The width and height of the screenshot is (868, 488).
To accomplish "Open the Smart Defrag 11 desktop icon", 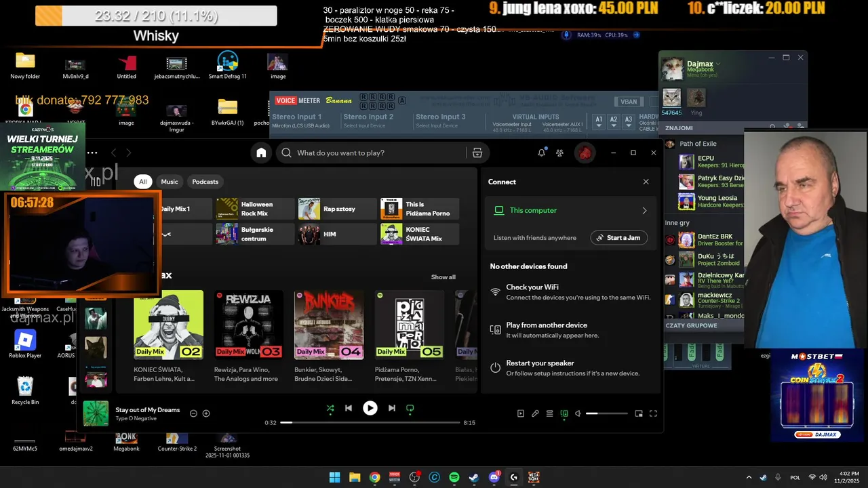I will point(228,66).
